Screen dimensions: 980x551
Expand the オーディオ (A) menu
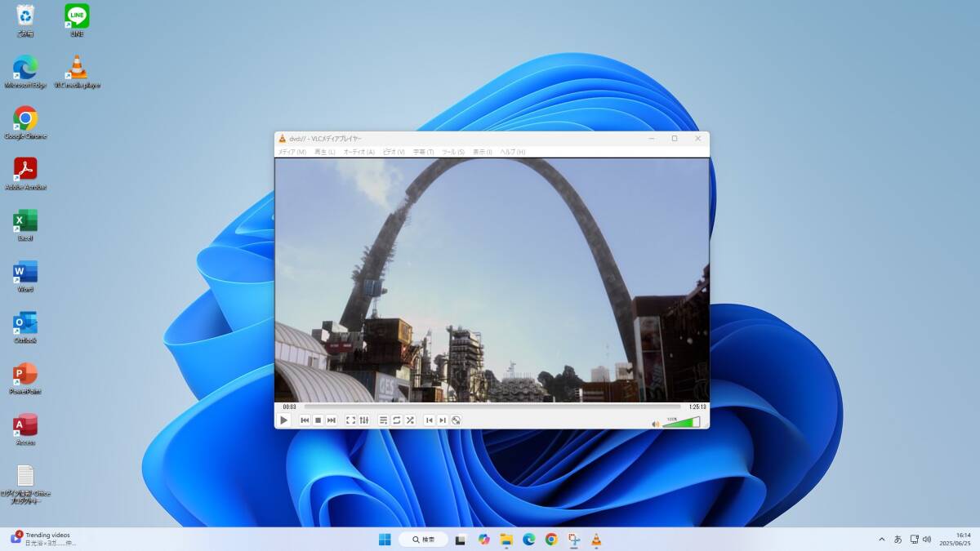[x=359, y=152]
